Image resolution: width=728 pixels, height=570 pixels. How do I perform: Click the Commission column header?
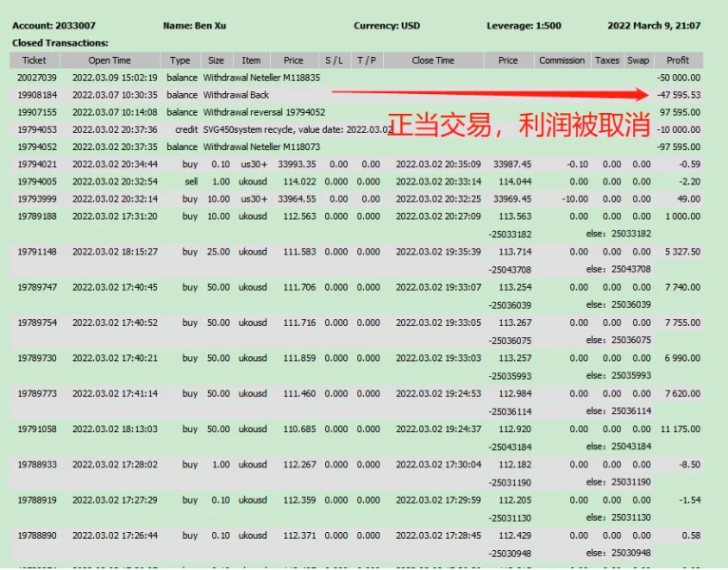562,60
